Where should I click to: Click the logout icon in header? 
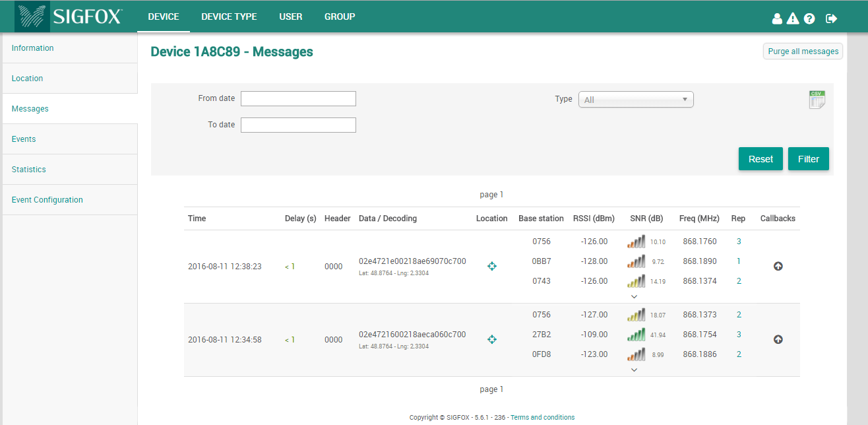point(831,18)
